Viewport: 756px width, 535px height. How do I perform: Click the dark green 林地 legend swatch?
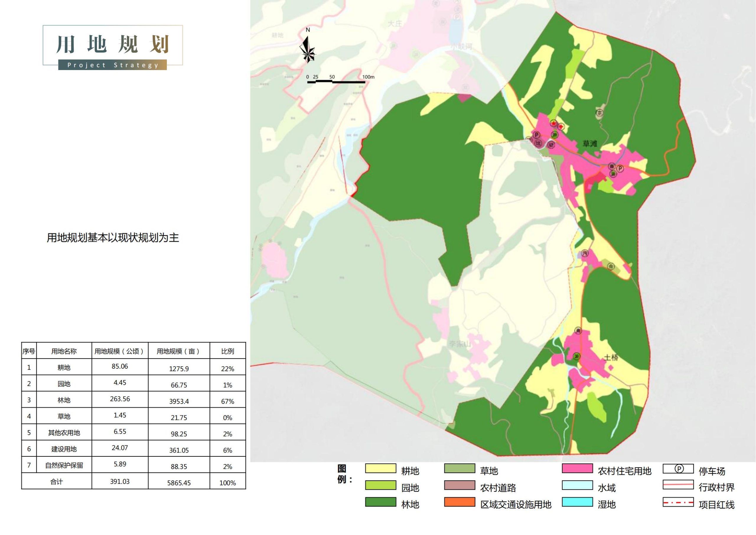click(381, 502)
